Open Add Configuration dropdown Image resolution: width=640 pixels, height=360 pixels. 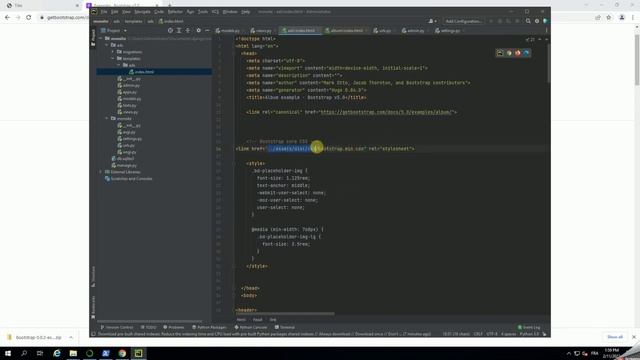pyautogui.click(x=463, y=21)
